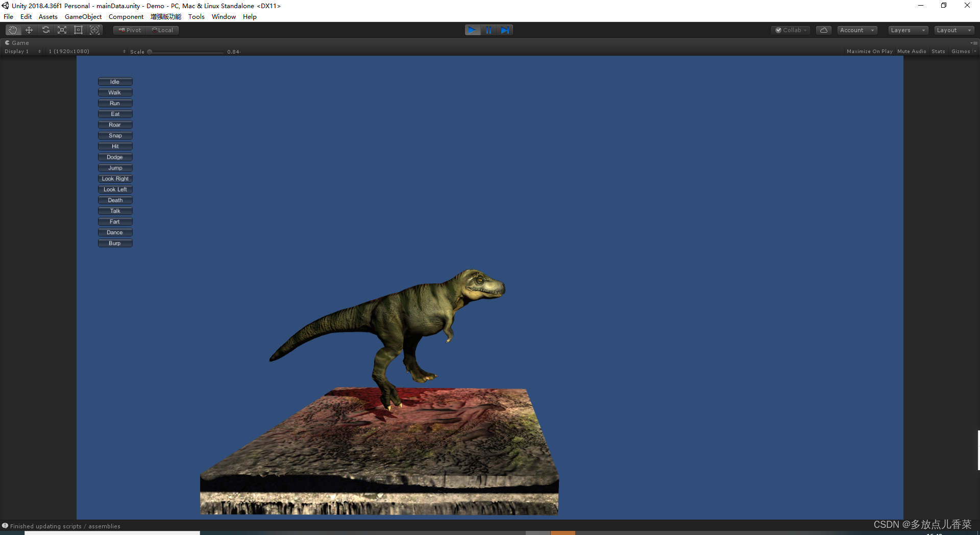Click the Idle animation button

(x=115, y=82)
